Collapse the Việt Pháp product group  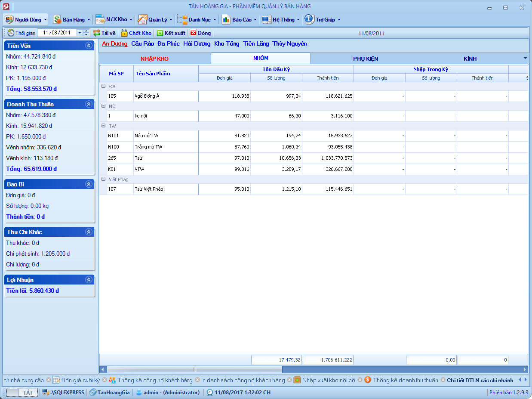tap(103, 179)
